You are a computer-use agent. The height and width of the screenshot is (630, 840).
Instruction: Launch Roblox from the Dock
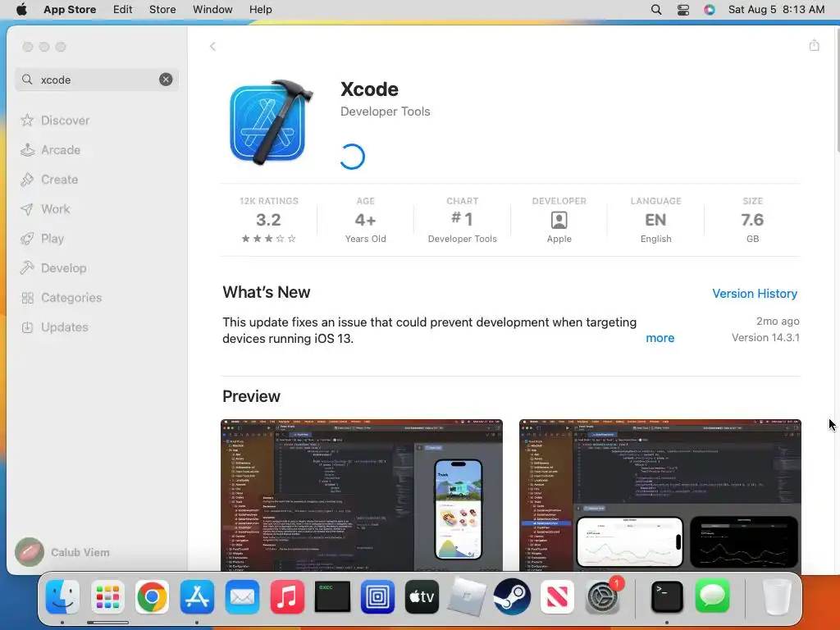click(467, 596)
